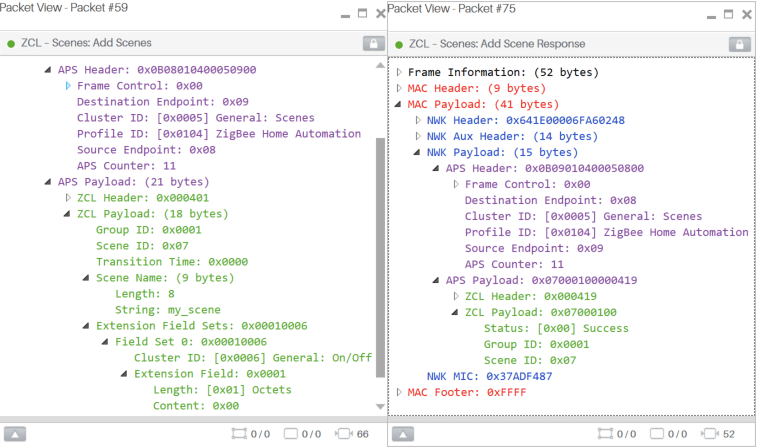Click the scroll down arrow in Packet #59
757x448 pixels.
point(379,407)
